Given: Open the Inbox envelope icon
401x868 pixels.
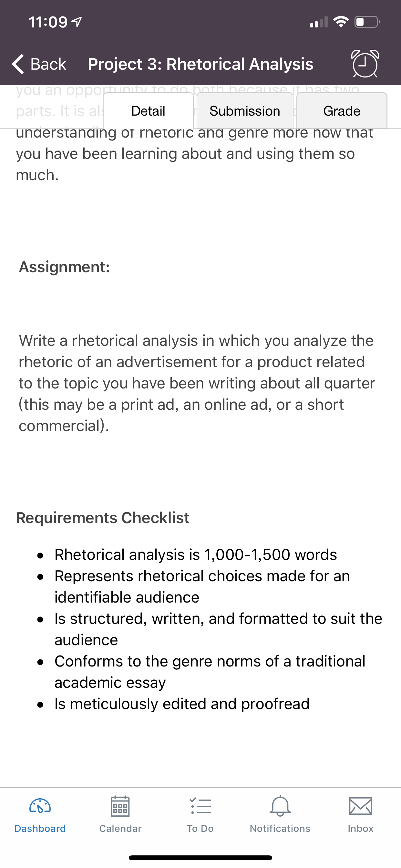Looking at the screenshot, I should (x=361, y=806).
